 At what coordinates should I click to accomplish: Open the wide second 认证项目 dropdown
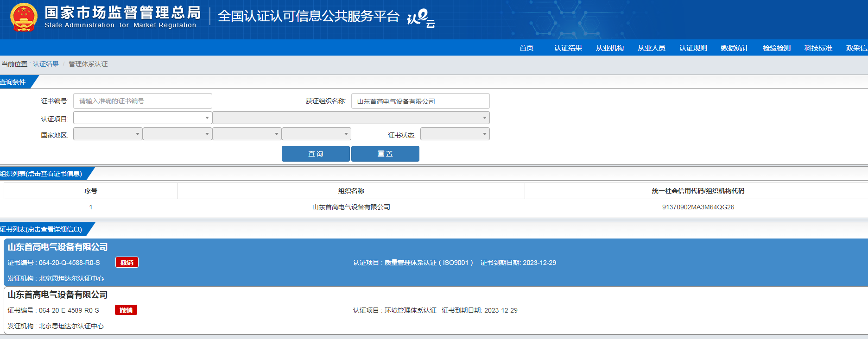351,118
